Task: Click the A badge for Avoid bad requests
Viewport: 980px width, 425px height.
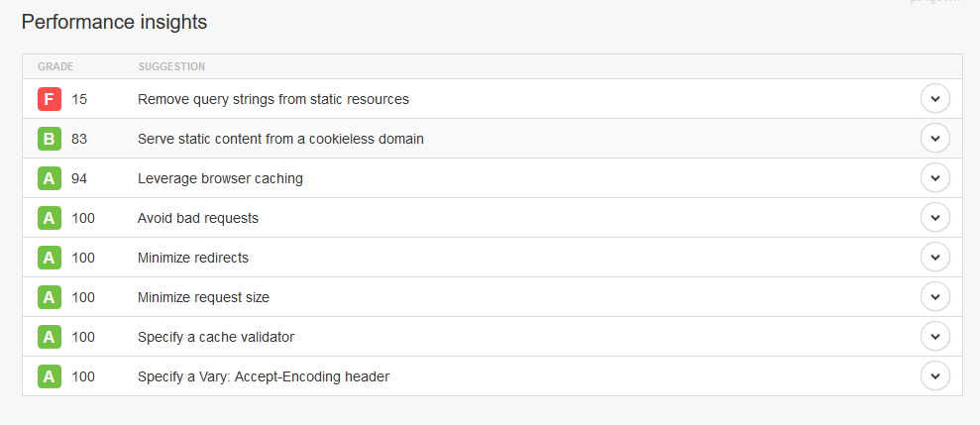Action: coord(50,218)
